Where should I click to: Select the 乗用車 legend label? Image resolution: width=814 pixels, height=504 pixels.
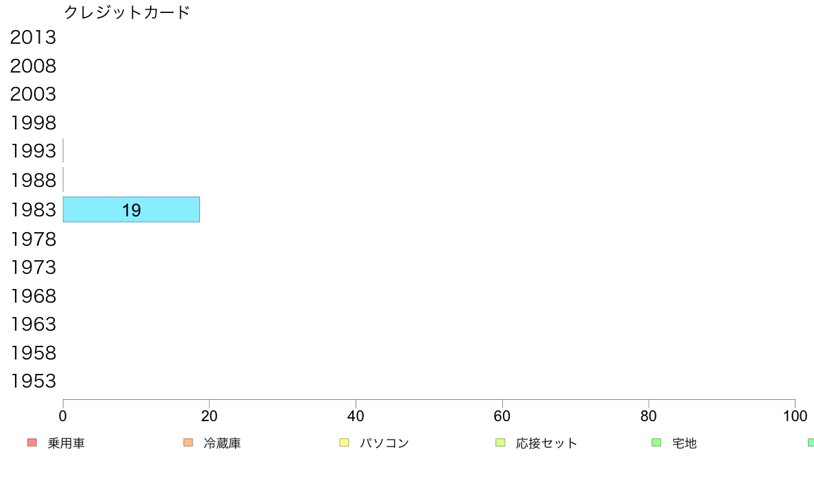coord(66,443)
